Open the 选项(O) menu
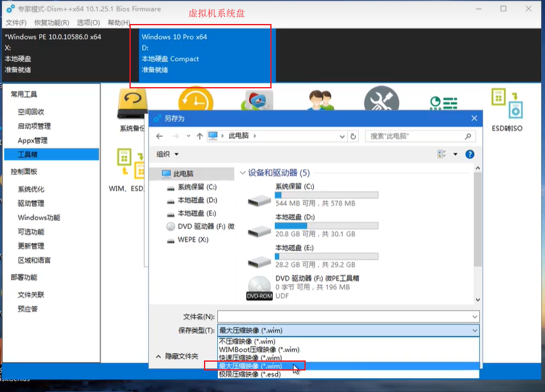Screen dimensions: 545x392 pos(88,23)
